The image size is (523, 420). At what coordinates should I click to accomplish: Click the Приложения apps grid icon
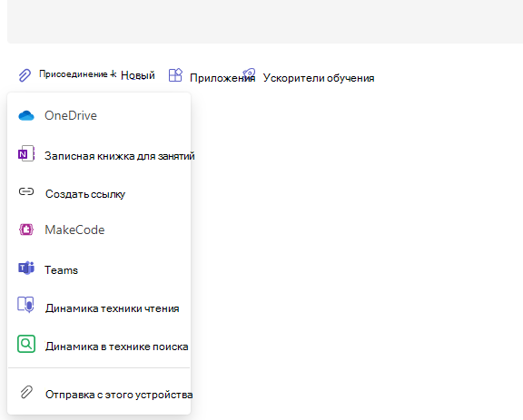tap(175, 75)
